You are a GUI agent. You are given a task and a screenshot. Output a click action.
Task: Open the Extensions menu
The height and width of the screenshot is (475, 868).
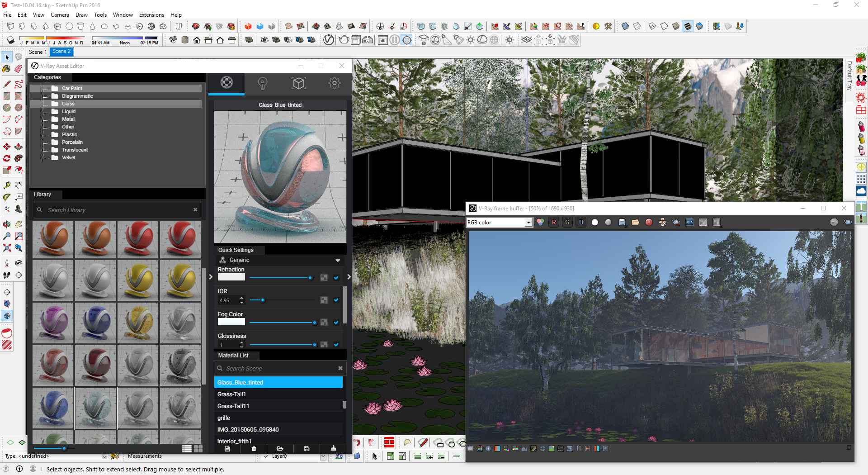coord(151,15)
